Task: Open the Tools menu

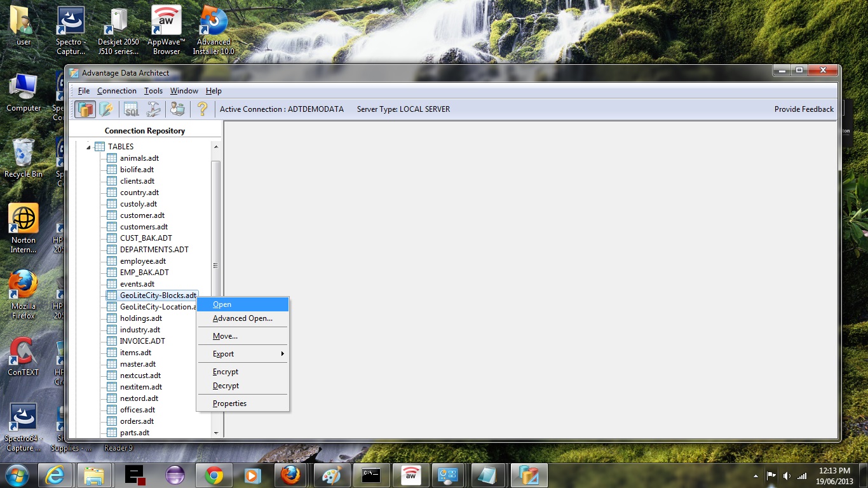Action: pyautogui.click(x=153, y=91)
